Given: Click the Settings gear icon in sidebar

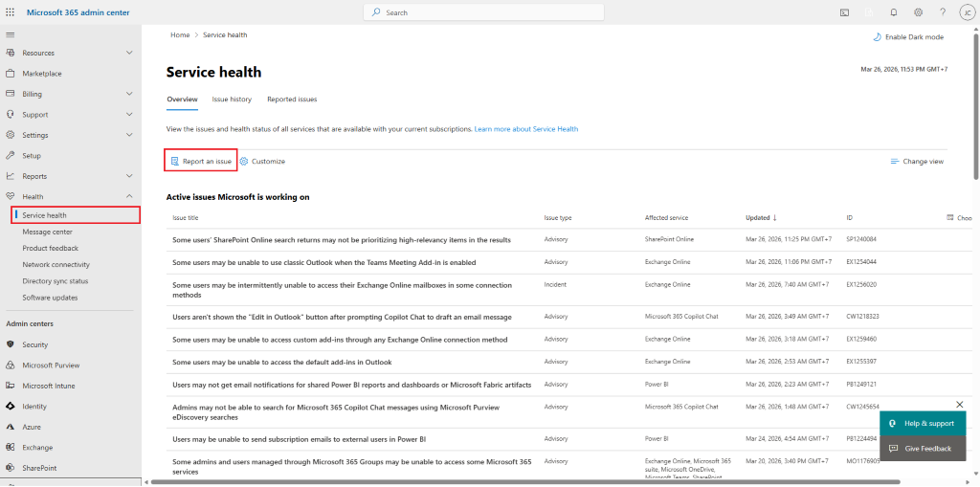Looking at the screenshot, I should 10,135.
